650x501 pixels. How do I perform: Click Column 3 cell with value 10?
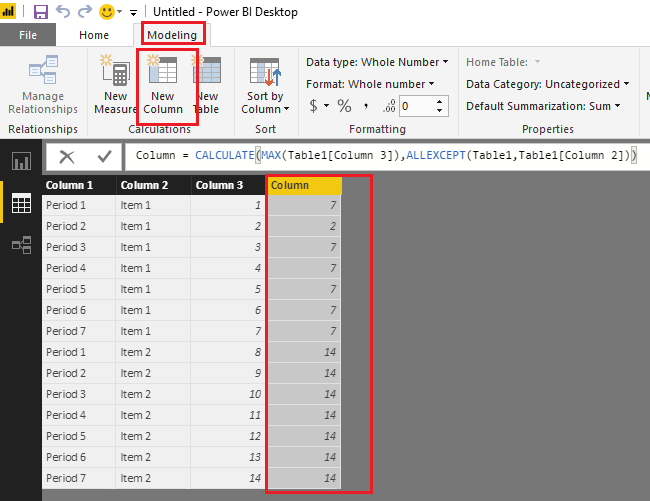tap(228, 394)
